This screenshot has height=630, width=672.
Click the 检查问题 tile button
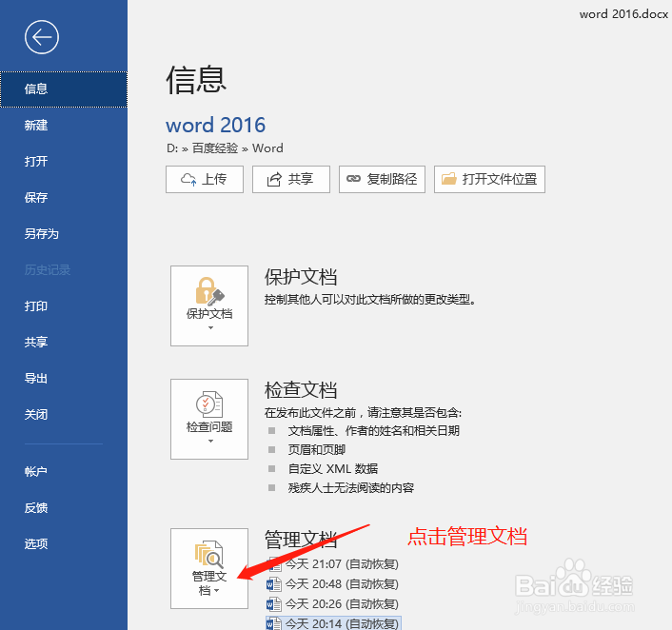tap(209, 419)
